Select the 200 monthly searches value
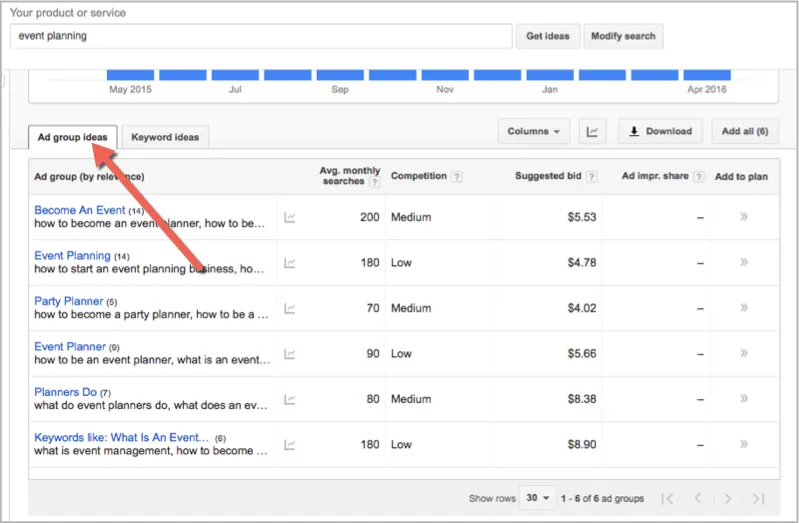The width and height of the screenshot is (799, 523). pos(369,217)
